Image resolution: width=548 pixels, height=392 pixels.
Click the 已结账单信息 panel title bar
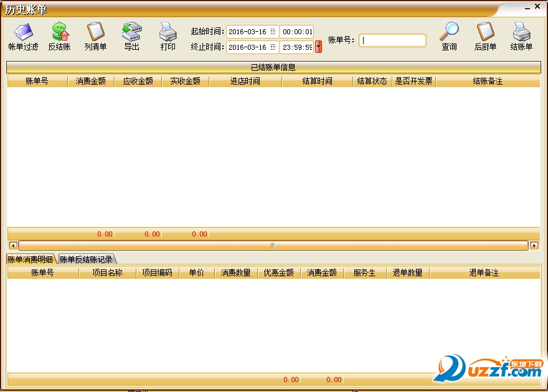273,67
